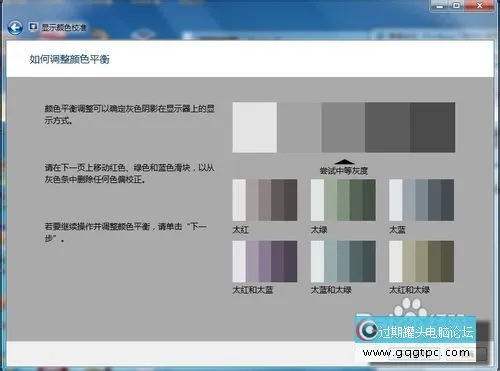Select the 太绿 sample image
The height and width of the screenshot is (371, 500).
(343, 200)
